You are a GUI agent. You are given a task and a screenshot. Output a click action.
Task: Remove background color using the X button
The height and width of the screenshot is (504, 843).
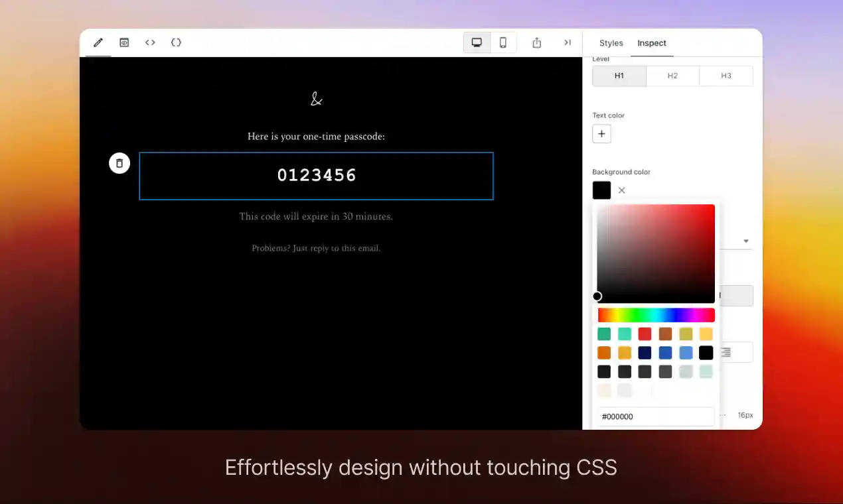(x=621, y=190)
